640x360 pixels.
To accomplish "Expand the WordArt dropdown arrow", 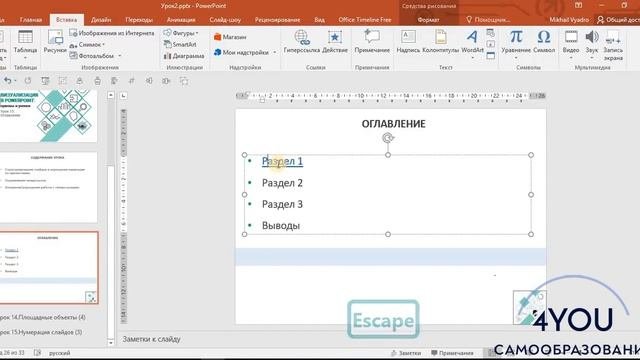I will (472, 58).
